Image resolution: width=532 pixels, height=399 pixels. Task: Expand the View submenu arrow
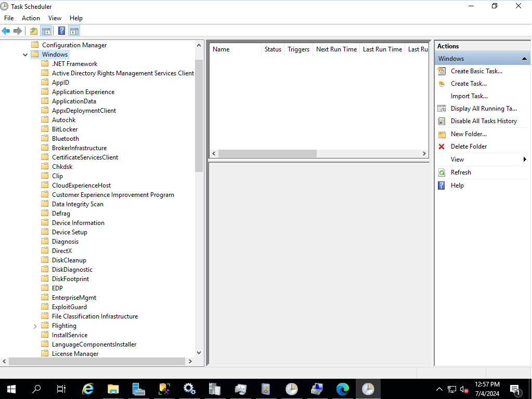525,159
